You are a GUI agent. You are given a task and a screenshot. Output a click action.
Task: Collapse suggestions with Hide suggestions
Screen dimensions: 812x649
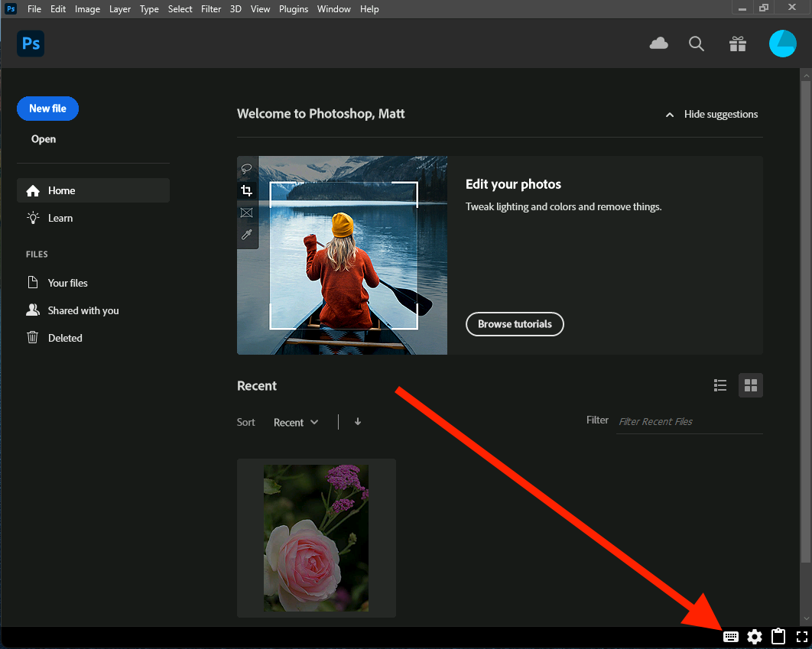pos(711,115)
